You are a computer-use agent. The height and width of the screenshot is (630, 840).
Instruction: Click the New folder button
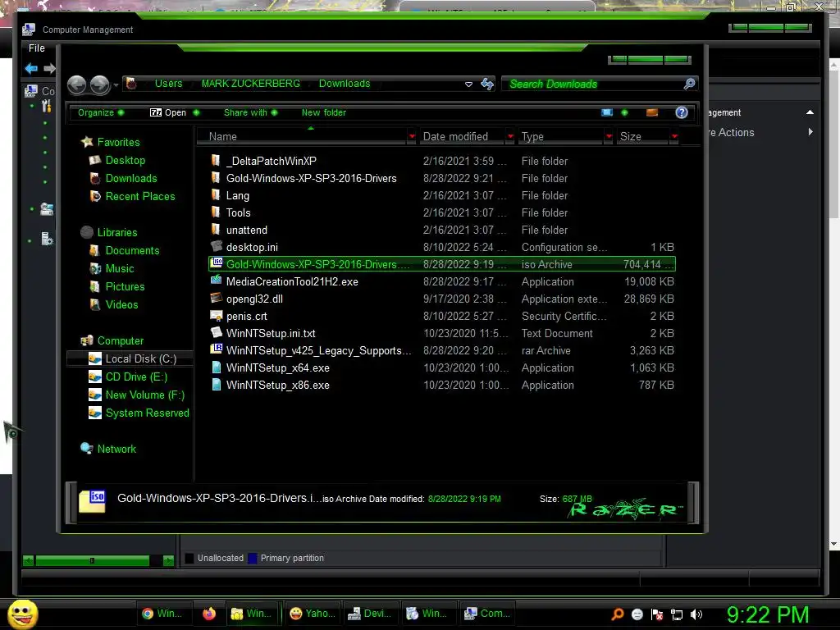pyautogui.click(x=323, y=112)
